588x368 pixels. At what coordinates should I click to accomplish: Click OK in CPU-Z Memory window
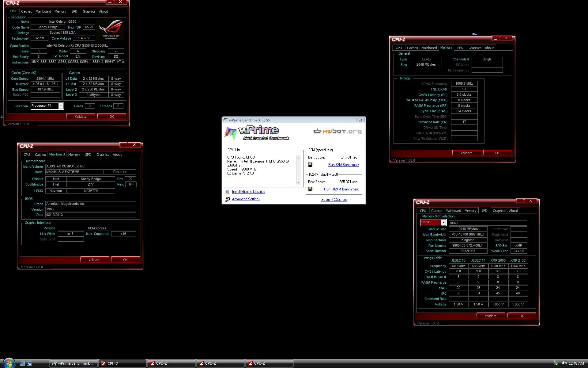pyautogui.click(x=497, y=153)
